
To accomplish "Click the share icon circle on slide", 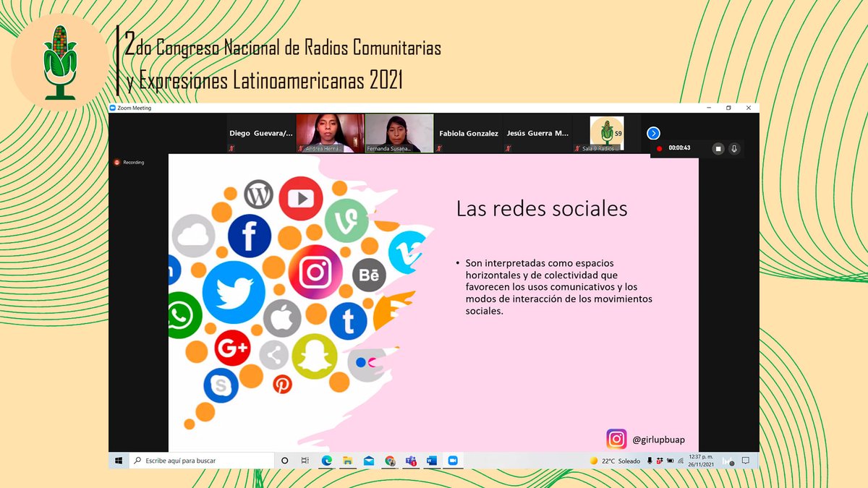I will [274, 355].
